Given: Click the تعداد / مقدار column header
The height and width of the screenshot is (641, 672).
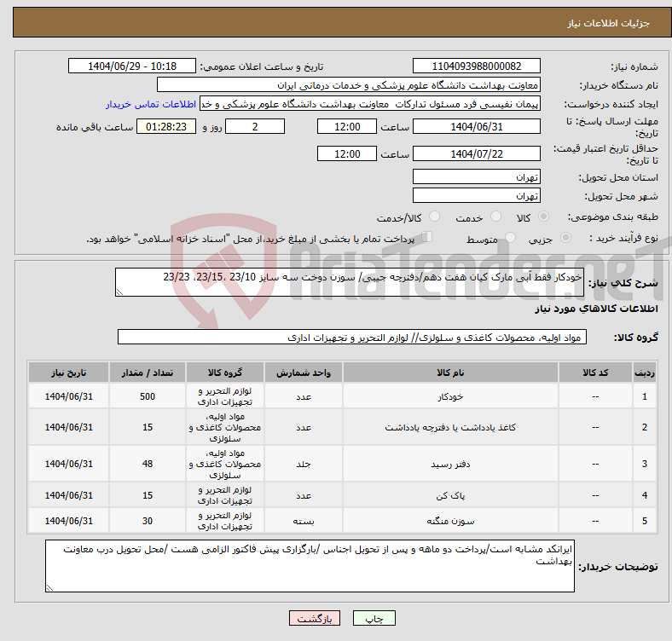Looking at the screenshot, I should click(x=148, y=372).
